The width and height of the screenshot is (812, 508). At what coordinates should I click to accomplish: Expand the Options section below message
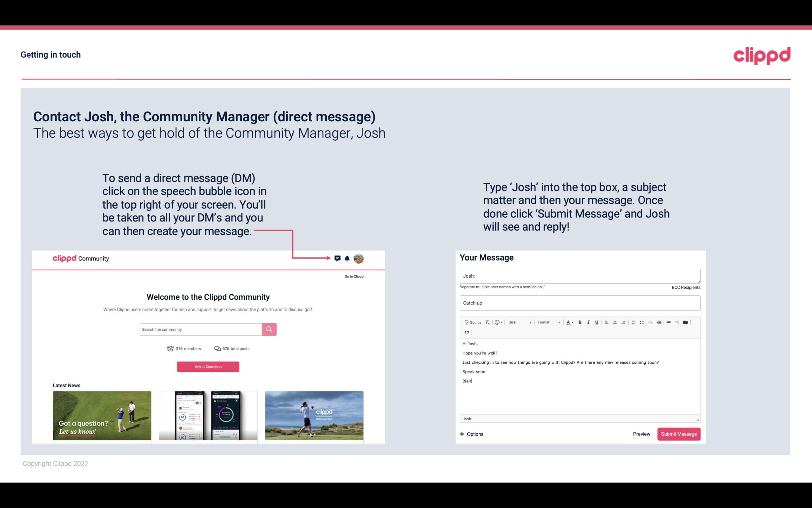coord(471,434)
